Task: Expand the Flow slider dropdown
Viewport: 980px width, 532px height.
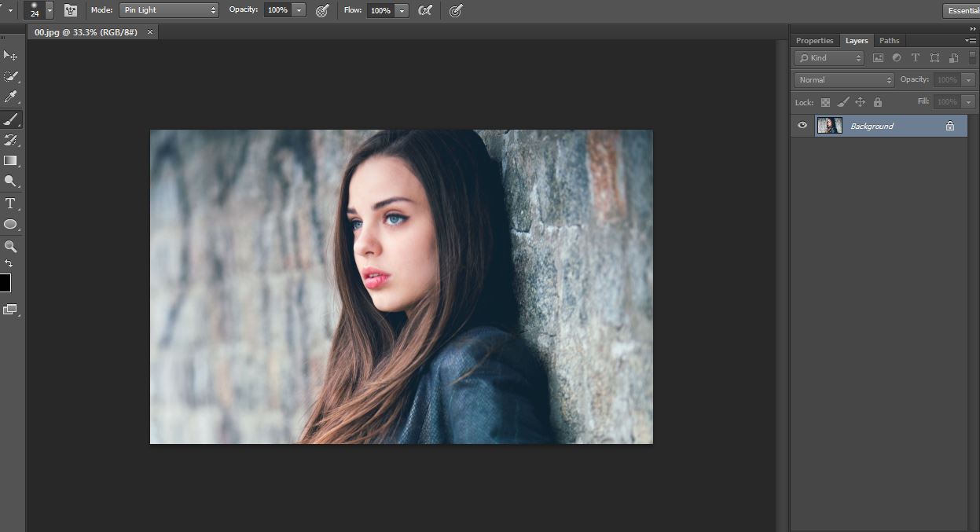Action: 402,10
